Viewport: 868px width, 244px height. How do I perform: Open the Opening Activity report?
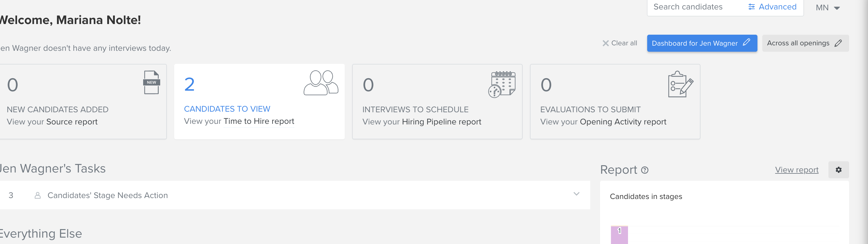[623, 122]
